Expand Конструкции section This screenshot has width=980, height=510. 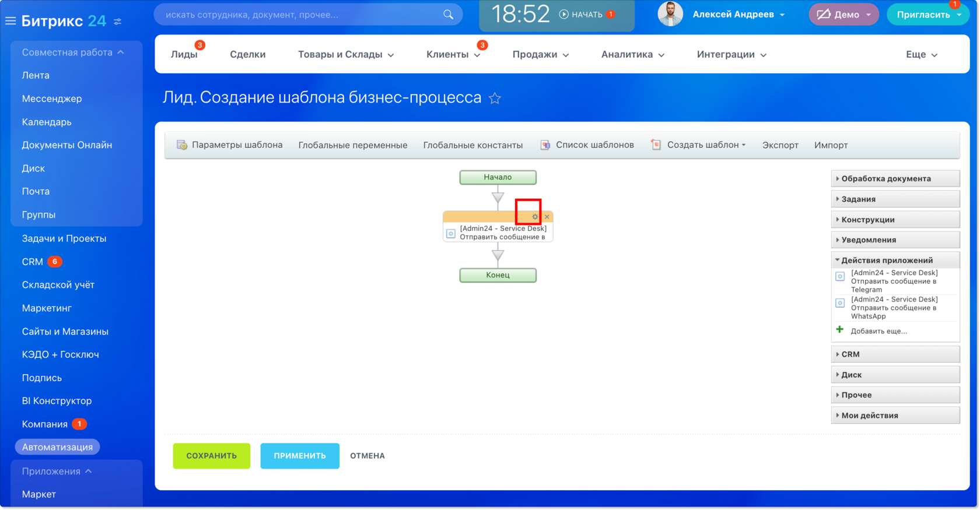click(x=895, y=220)
